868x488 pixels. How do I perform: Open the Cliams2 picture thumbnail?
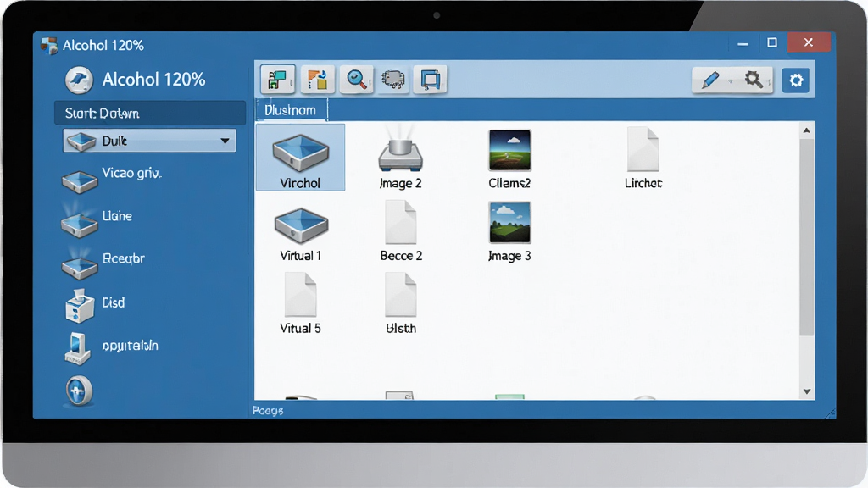pos(509,158)
